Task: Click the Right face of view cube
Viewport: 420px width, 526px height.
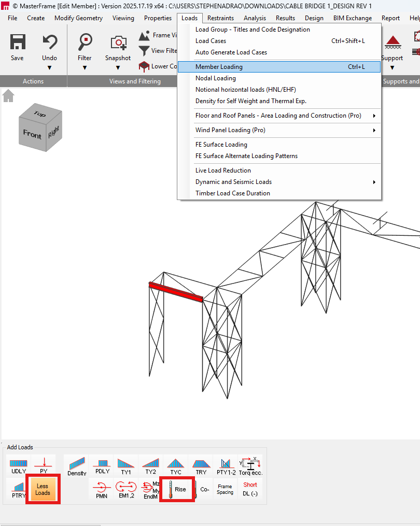Action: (54, 132)
